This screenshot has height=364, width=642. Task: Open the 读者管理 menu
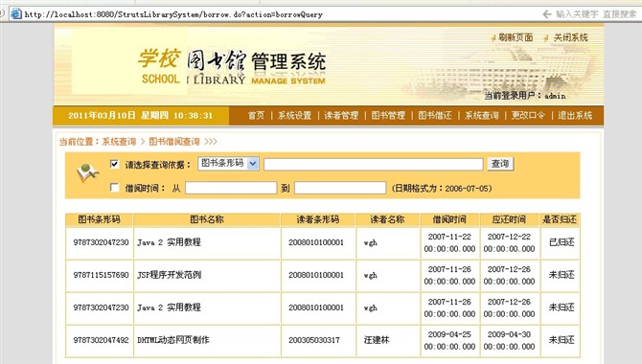[x=341, y=116]
